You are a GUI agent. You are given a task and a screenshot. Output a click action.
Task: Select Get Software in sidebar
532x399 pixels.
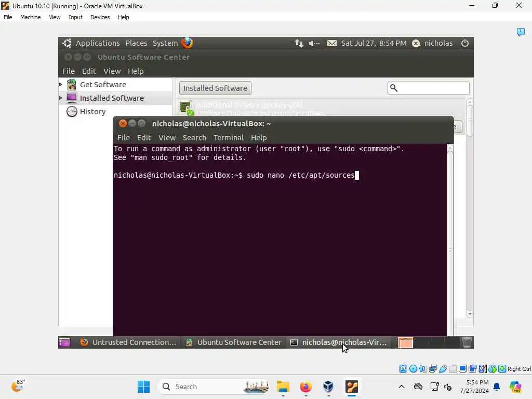[103, 85]
